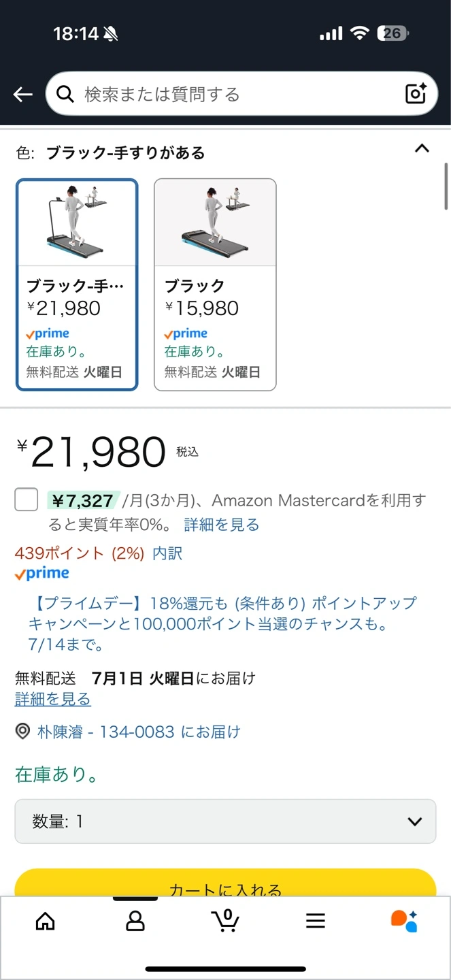
Task: Open camera lens search icon
Action: click(416, 94)
